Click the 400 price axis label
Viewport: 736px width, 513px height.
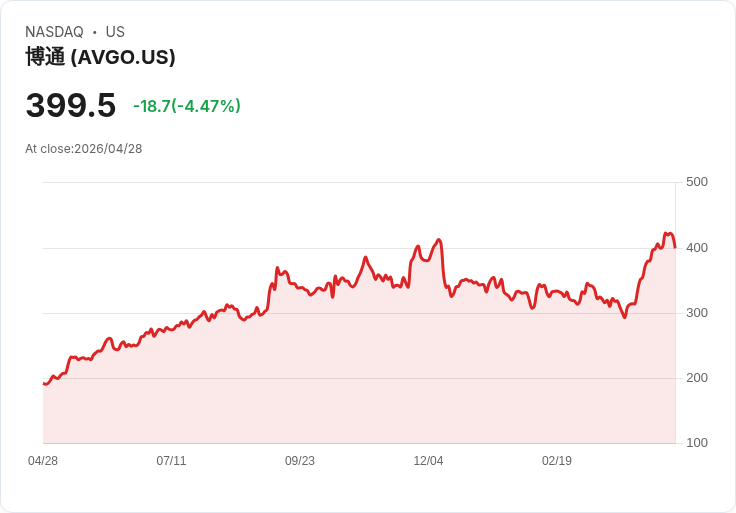point(696,248)
